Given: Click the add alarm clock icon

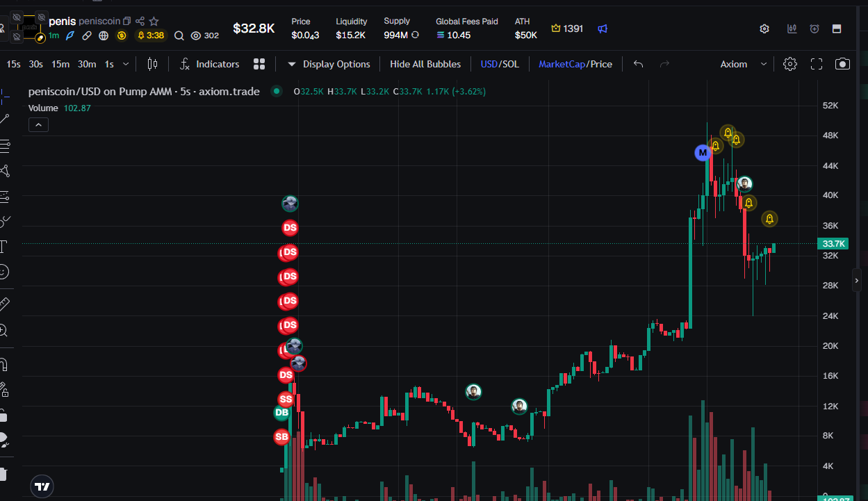Looking at the screenshot, I should (x=814, y=28).
